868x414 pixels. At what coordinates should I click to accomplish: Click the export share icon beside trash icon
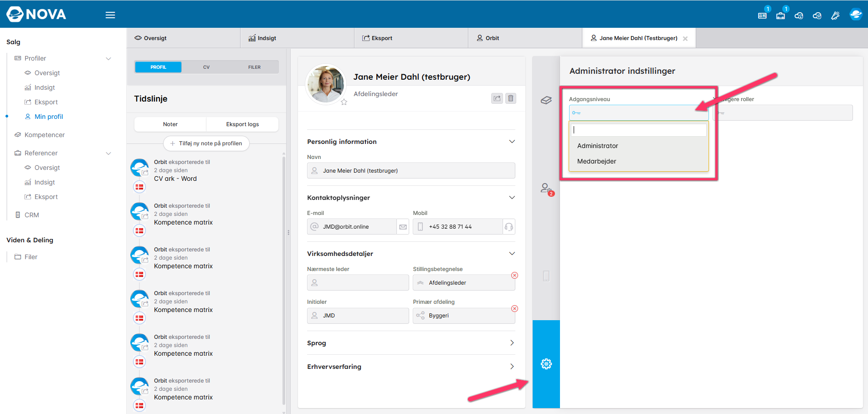tap(497, 98)
